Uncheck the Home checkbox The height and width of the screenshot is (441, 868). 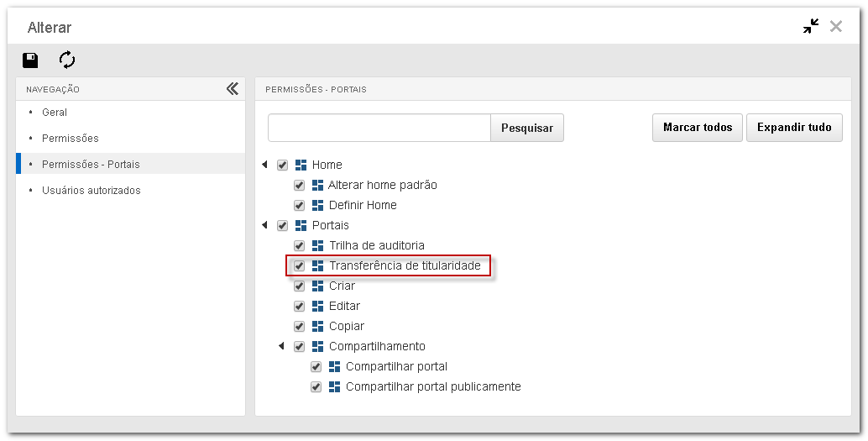pos(282,165)
